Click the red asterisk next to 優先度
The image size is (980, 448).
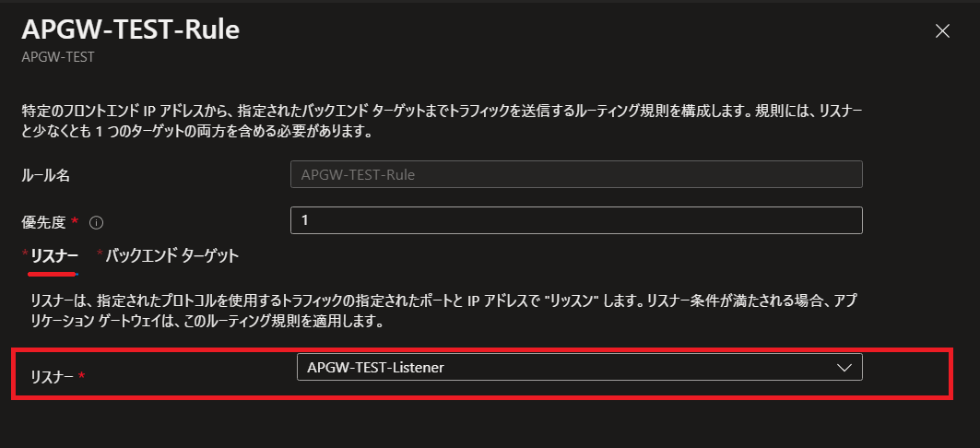pyautogui.click(x=75, y=220)
